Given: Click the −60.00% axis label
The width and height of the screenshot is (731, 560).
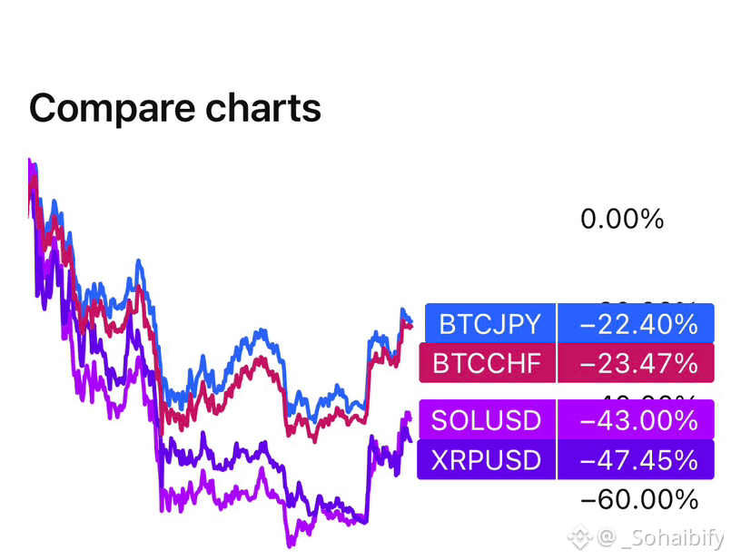Looking at the screenshot, I should [639, 499].
